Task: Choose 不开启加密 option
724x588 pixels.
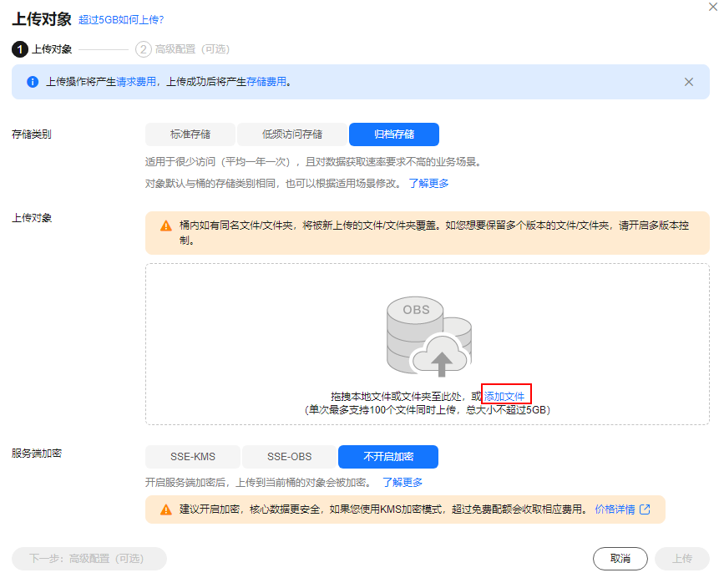Action: pyautogui.click(x=387, y=457)
